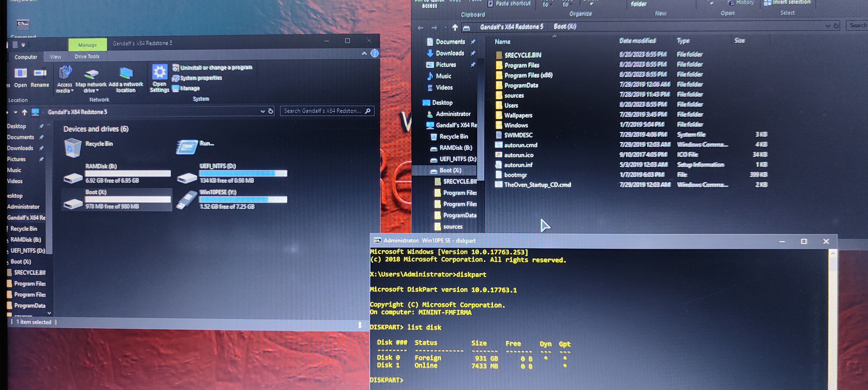Click the Up arrow in the left Explorer window
Image resolution: width=868 pixels, height=390 pixels.
[25, 112]
